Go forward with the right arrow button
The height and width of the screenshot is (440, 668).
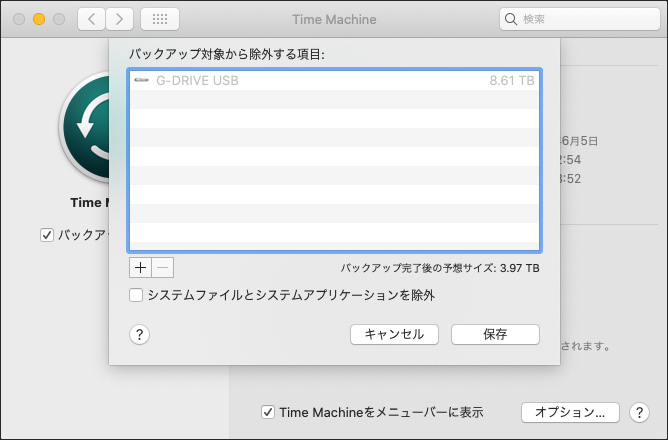pos(119,19)
